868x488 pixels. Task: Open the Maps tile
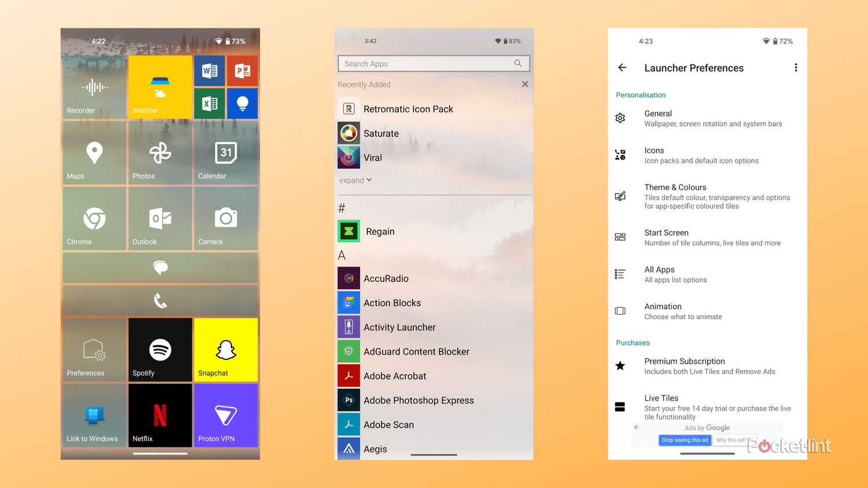coord(94,153)
